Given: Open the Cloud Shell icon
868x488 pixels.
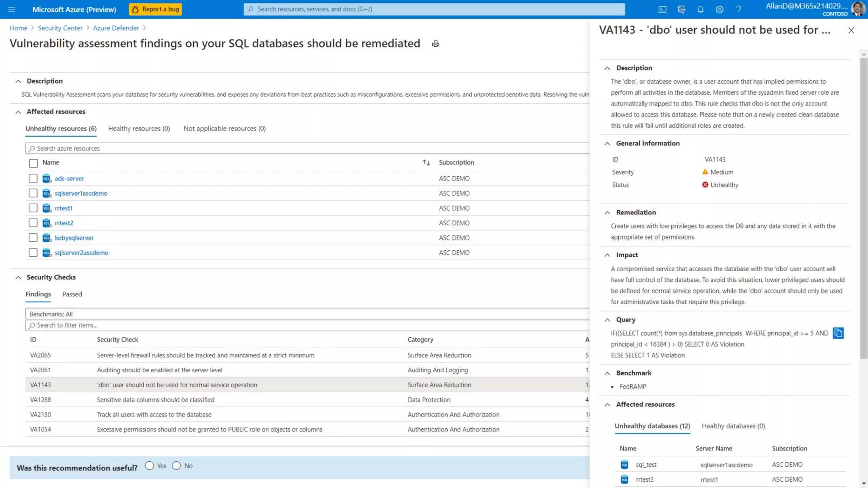Looking at the screenshot, I should pyautogui.click(x=662, y=9).
